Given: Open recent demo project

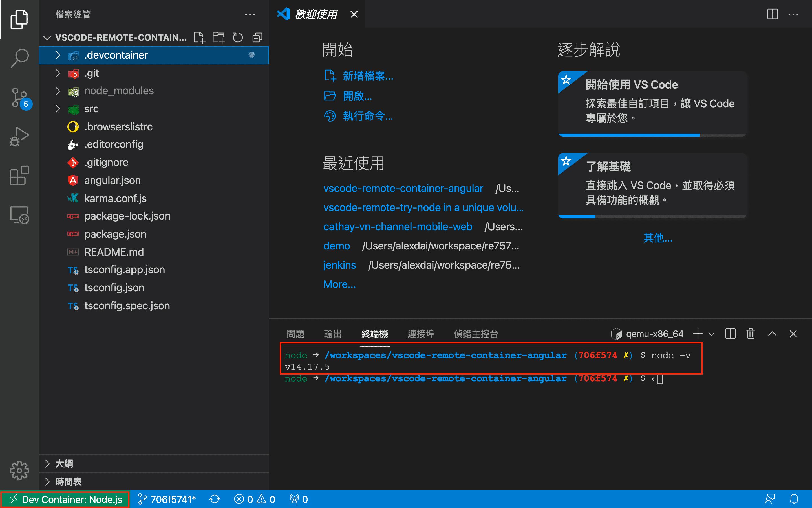Looking at the screenshot, I should coord(337,246).
